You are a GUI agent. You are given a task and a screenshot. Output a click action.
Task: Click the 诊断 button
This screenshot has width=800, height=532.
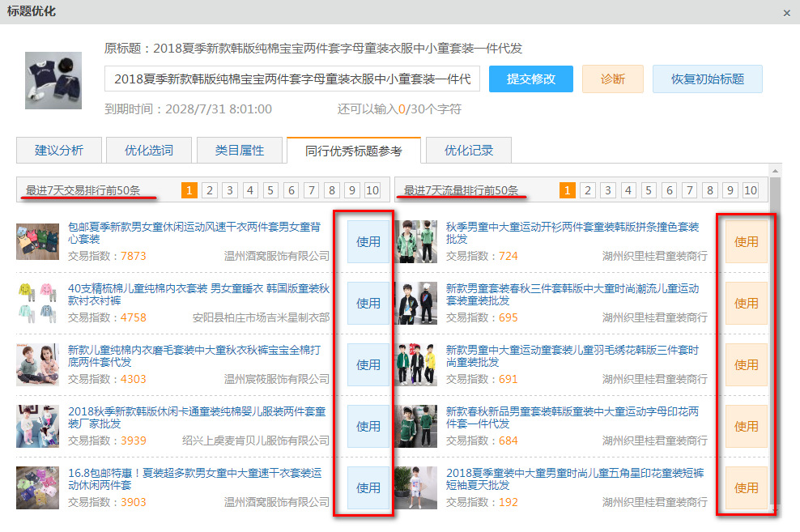pos(613,79)
